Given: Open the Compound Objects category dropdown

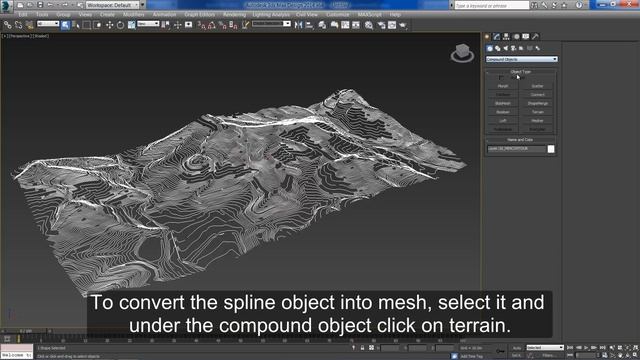Looking at the screenshot, I should [522, 59].
